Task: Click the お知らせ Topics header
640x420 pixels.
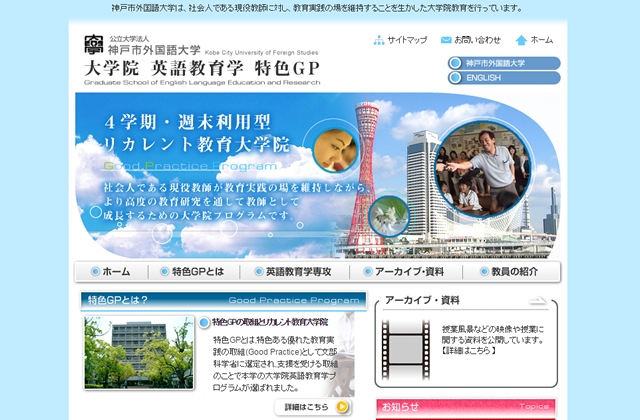Action: (466, 407)
